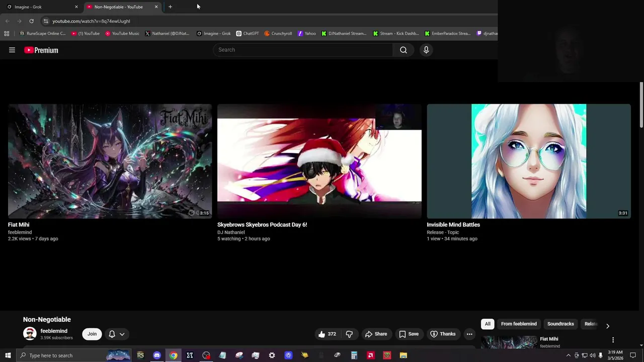
Task: Click the Fiat Mihi title below its thumbnail
Action: coord(19,225)
